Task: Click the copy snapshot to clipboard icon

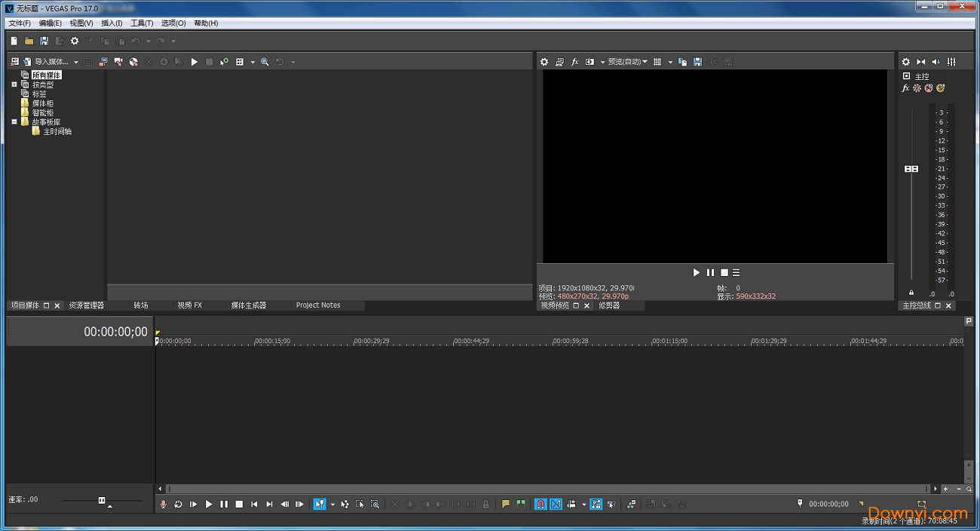Action: (681, 61)
